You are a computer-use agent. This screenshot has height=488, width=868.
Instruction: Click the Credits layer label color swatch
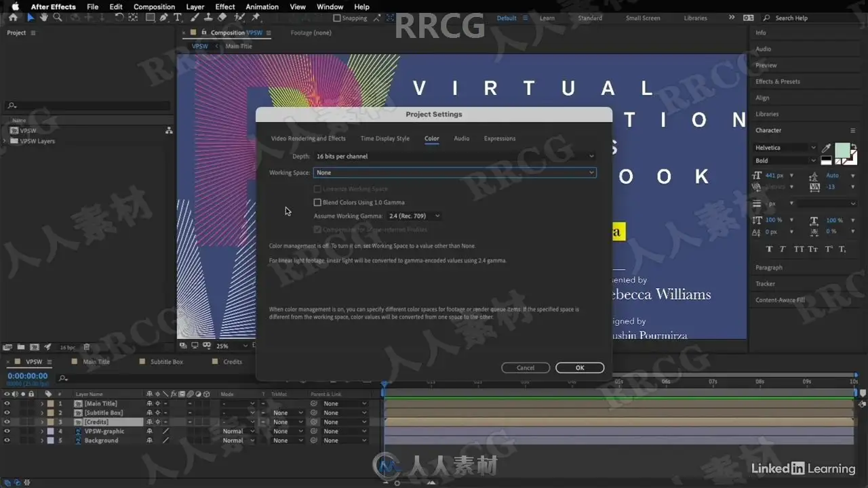(x=50, y=422)
